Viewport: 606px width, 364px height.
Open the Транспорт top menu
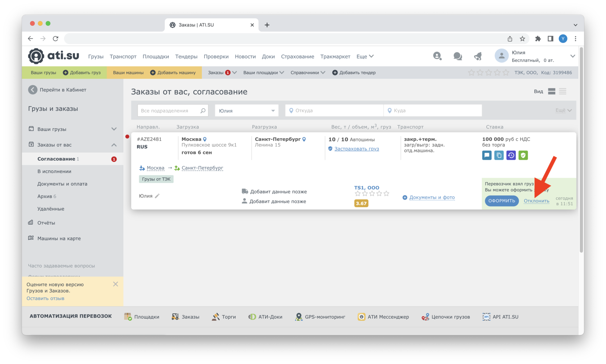click(123, 57)
